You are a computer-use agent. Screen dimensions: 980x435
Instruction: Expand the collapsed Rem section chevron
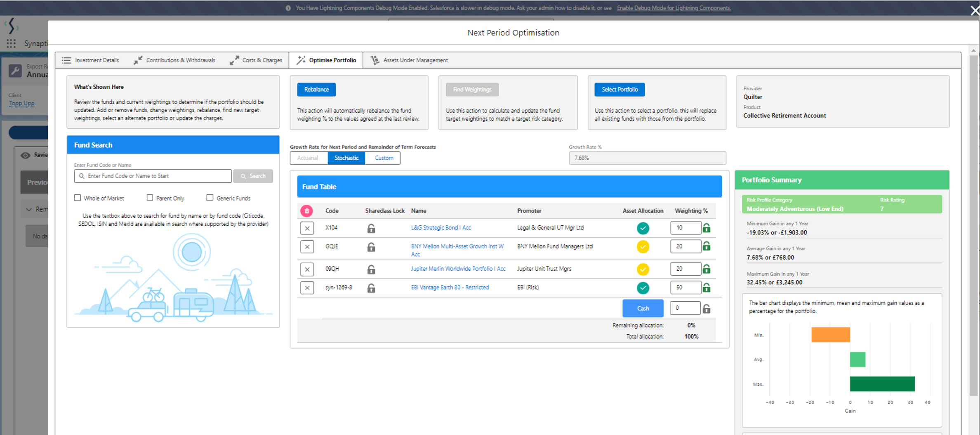[28, 209]
